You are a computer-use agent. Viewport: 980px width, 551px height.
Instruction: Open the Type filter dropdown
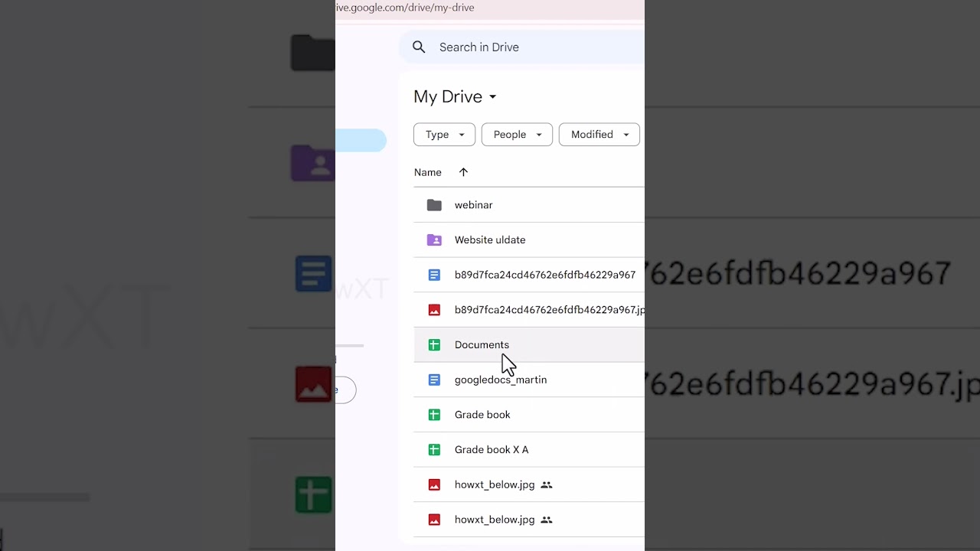(444, 135)
